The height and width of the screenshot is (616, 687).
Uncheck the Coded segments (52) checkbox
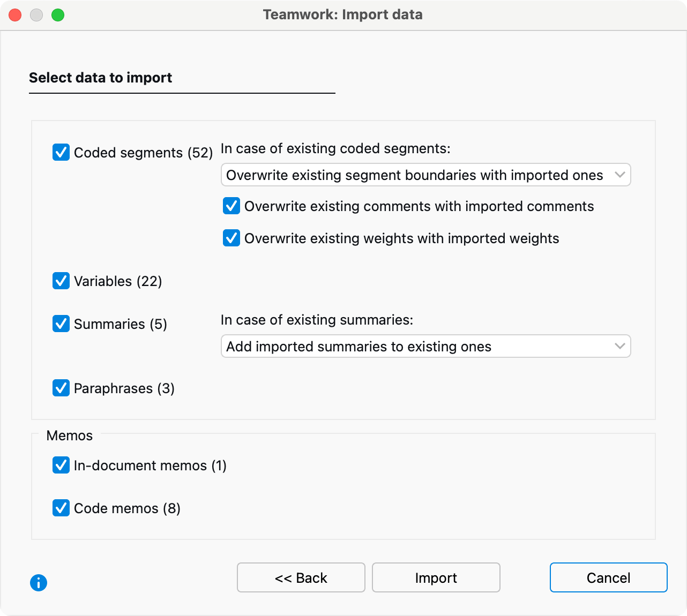tap(61, 153)
